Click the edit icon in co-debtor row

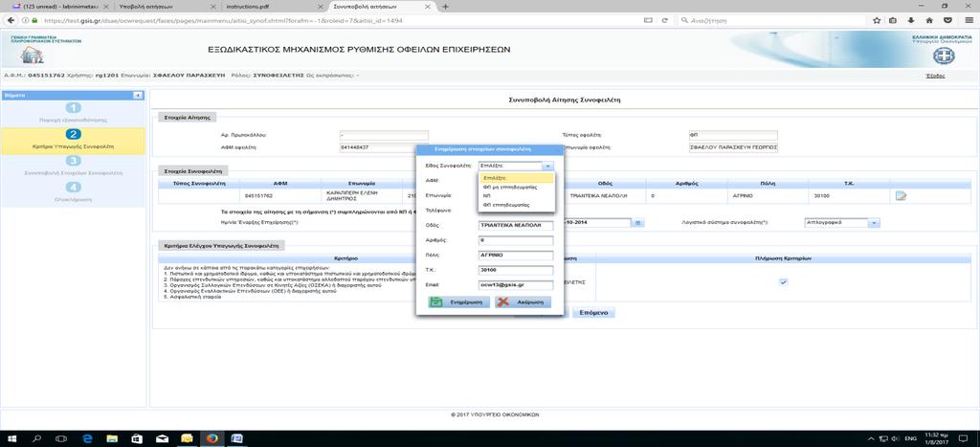[x=902, y=196]
